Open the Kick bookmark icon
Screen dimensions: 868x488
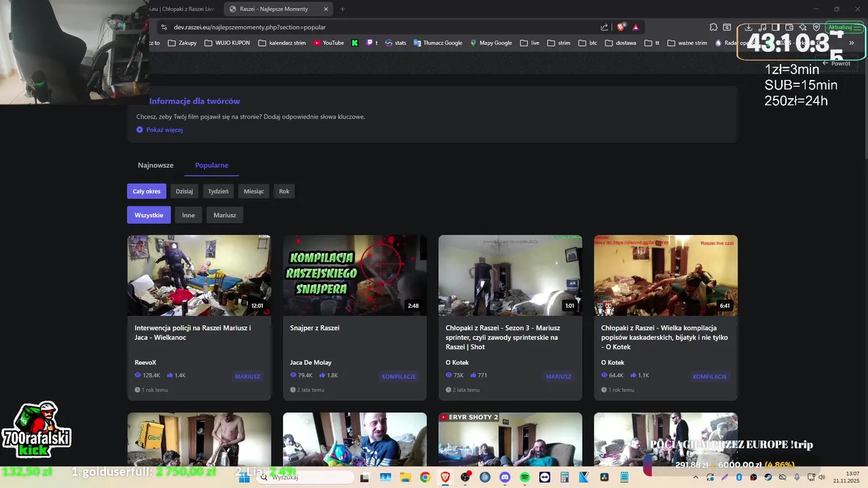tap(355, 43)
